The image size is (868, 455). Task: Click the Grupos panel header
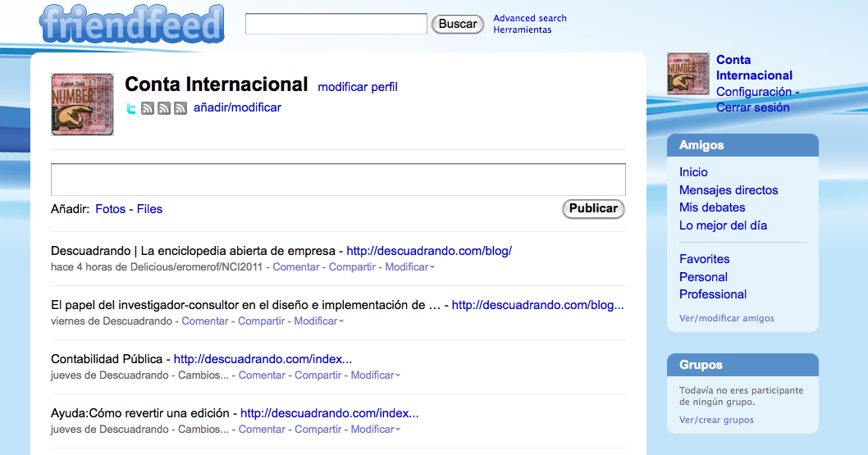pyautogui.click(x=743, y=365)
